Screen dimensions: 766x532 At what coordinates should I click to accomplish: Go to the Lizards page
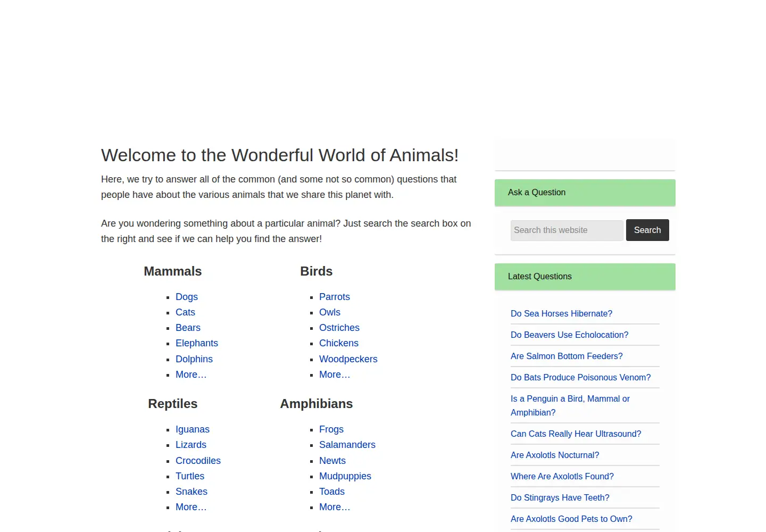pos(191,445)
